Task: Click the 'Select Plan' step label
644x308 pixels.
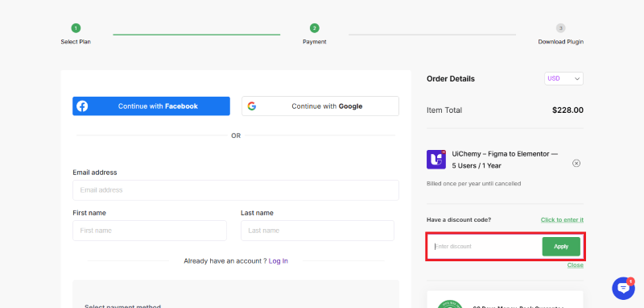Action: pyautogui.click(x=76, y=42)
